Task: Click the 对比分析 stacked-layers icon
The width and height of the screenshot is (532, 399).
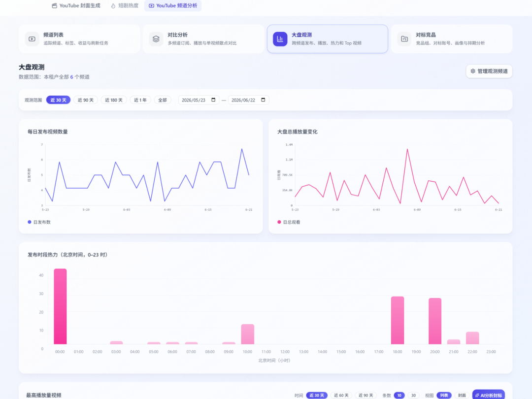Action: [x=156, y=39]
